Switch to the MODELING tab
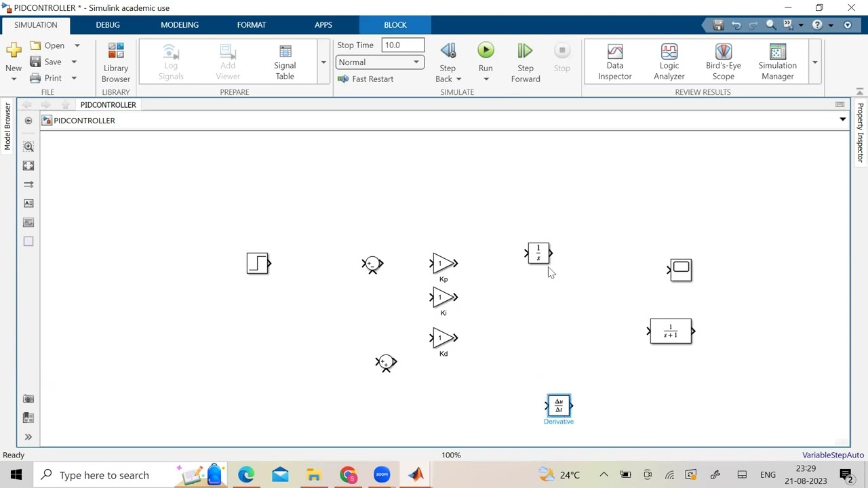This screenshot has width=868, height=488. tap(180, 25)
